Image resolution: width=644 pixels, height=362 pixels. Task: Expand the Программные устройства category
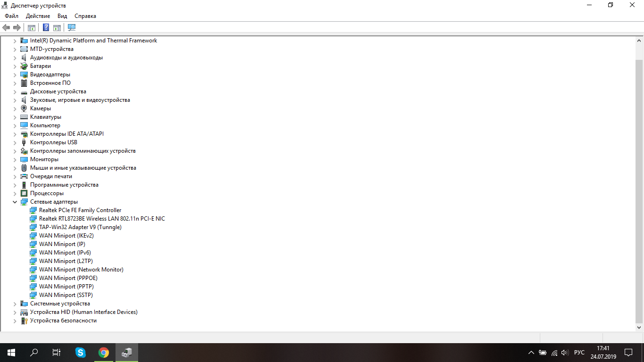point(15,185)
